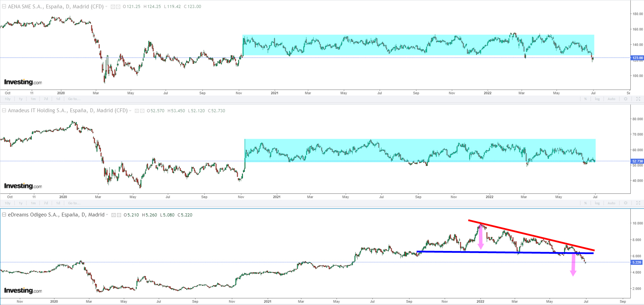This screenshot has height=305, width=644.
Task: Toggle percent scale on Amadeus chart
Action: (x=585, y=203)
